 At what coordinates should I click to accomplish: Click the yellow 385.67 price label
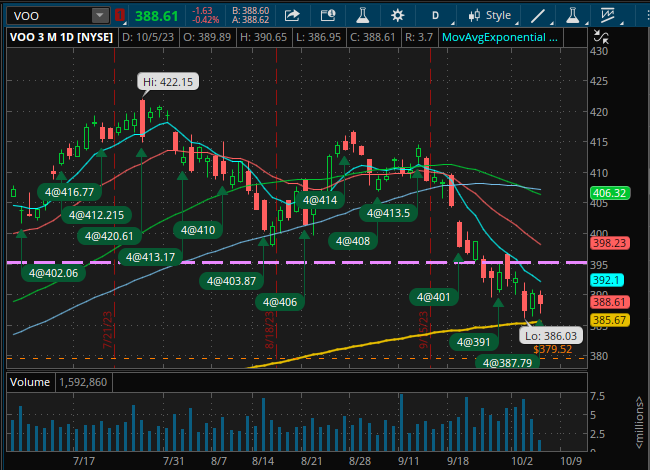click(609, 320)
